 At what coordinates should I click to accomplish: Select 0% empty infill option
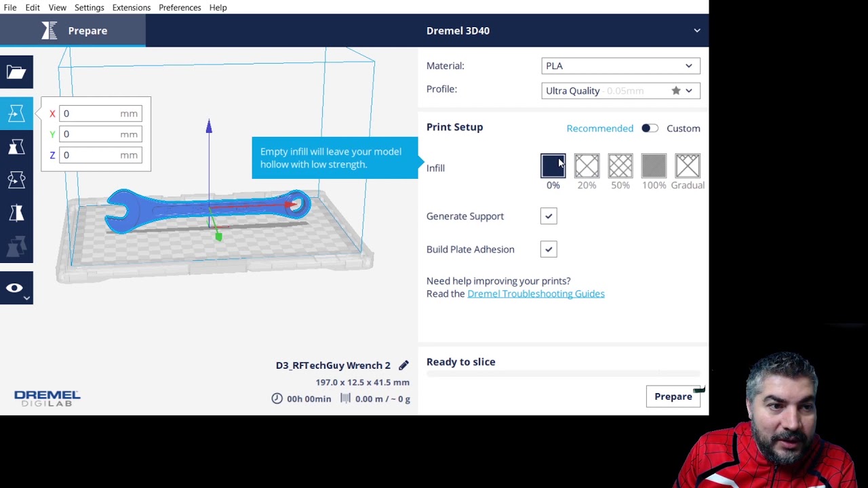553,166
